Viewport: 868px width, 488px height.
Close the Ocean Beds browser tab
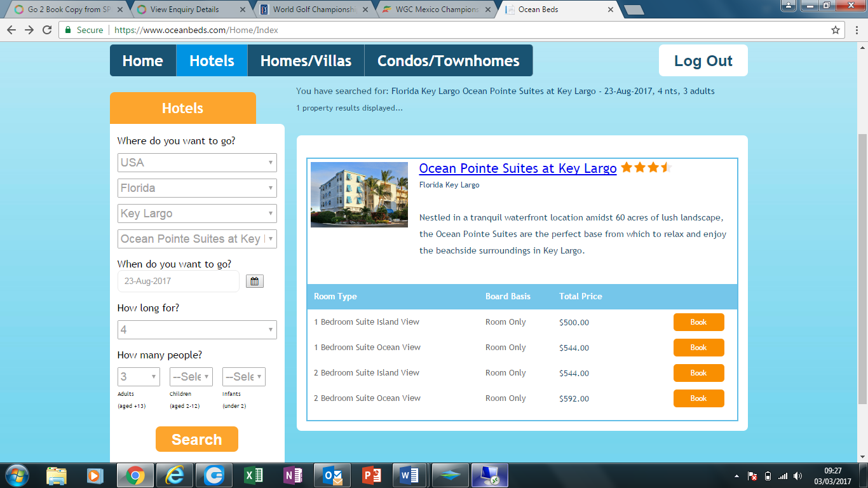coord(611,10)
